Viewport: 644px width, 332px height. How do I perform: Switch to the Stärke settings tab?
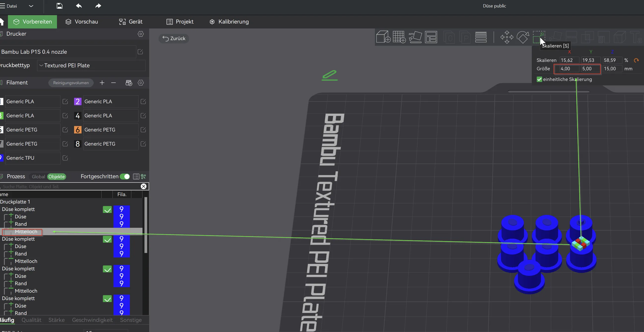click(x=56, y=320)
